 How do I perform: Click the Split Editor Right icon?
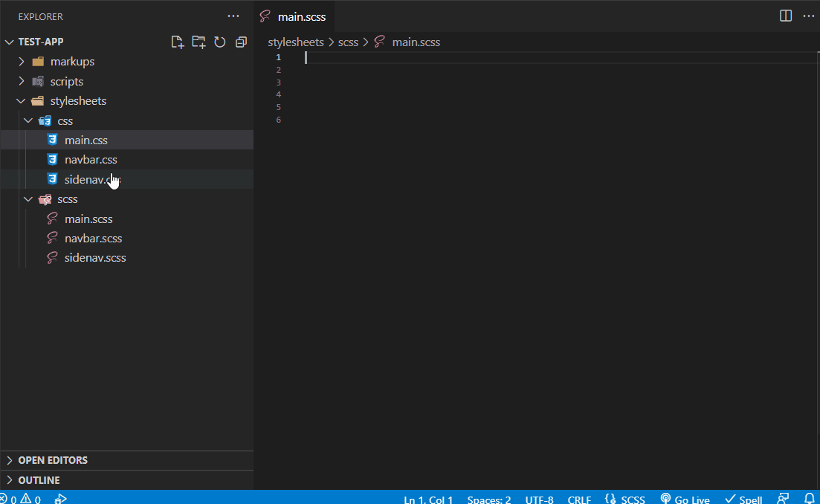[x=786, y=16]
